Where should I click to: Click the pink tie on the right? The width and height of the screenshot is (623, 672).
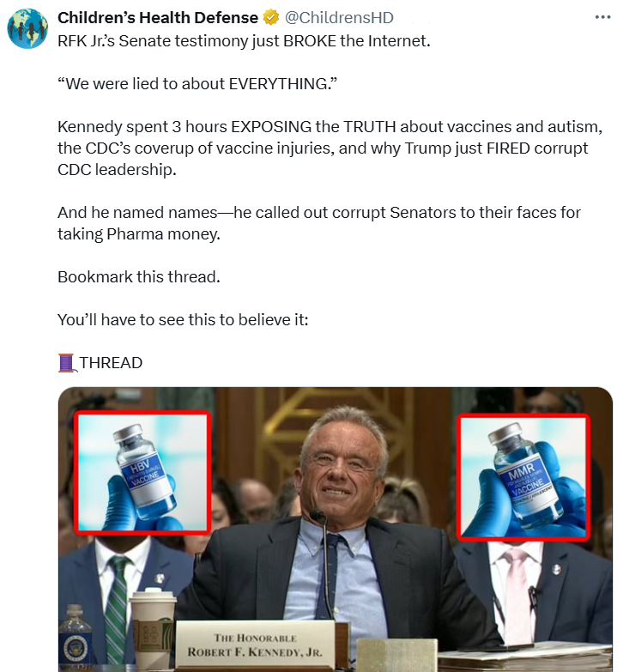[517, 596]
